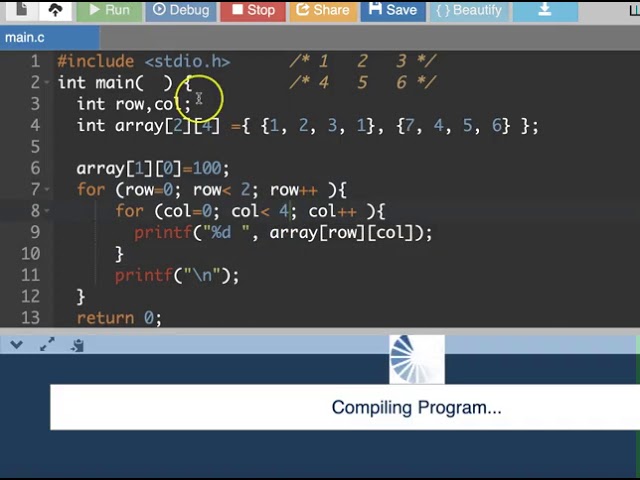The width and height of the screenshot is (640, 480).
Task: Click on 'row++' in line 7
Action: coord(293,190)
